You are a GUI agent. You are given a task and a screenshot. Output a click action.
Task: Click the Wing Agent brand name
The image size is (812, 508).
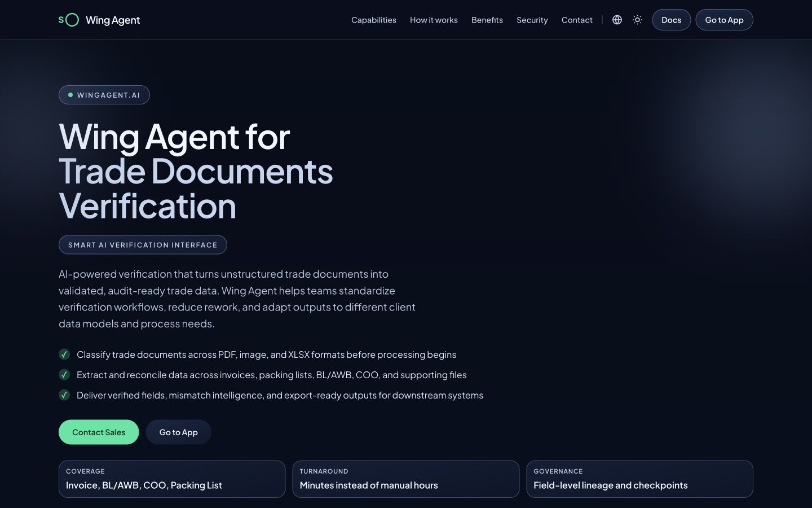113,20
